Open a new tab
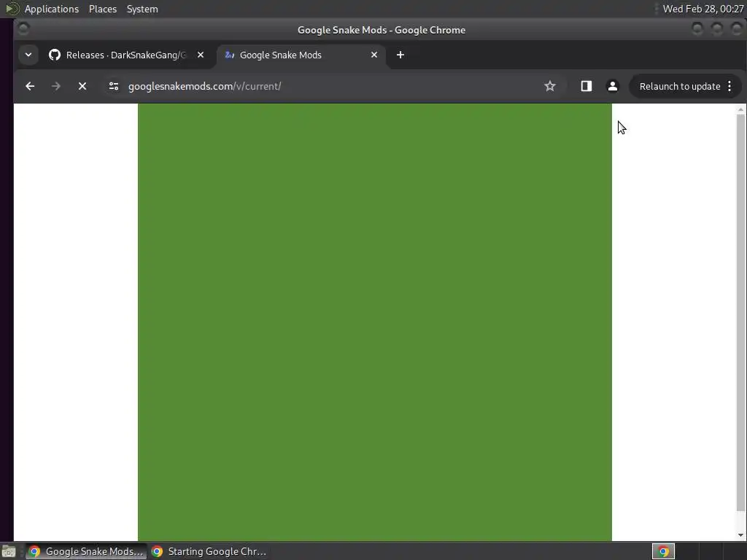This screenshot has width=747, height=560. click(400, 55)
